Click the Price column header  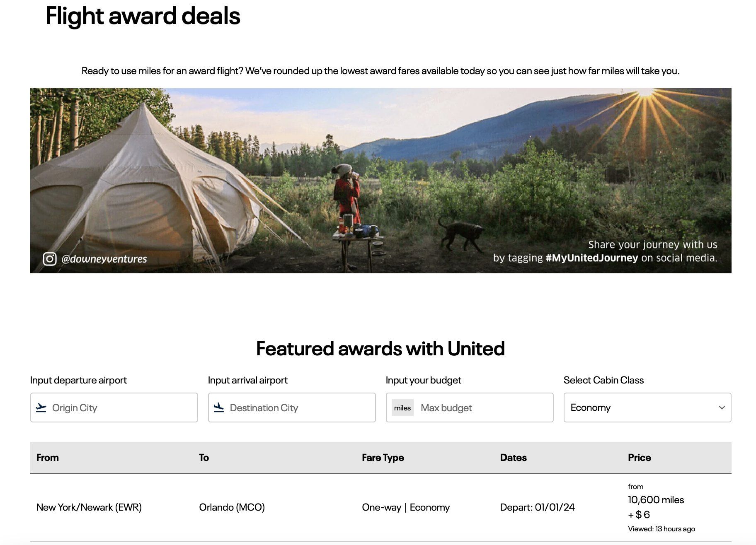tap(639, 458)
